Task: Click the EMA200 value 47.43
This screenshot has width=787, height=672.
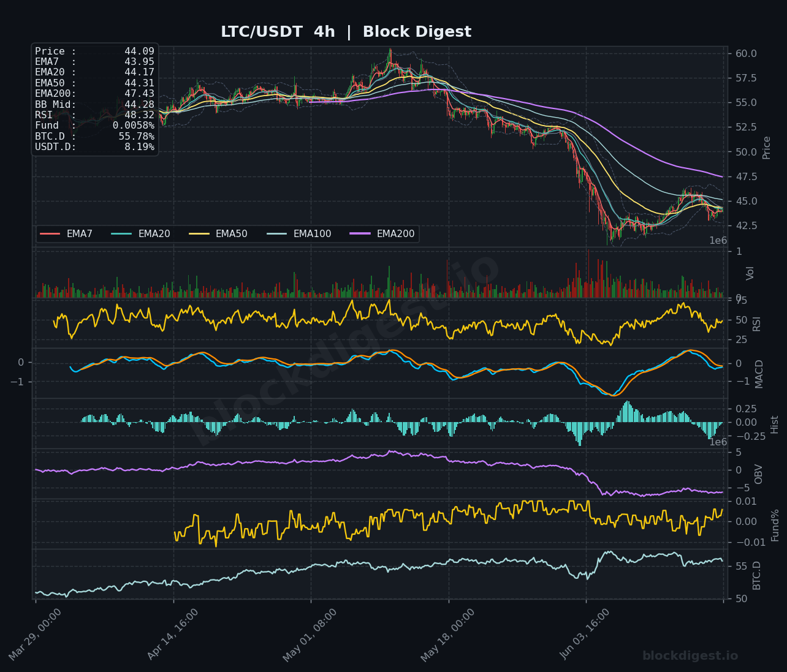Action: tap(139, 94)
